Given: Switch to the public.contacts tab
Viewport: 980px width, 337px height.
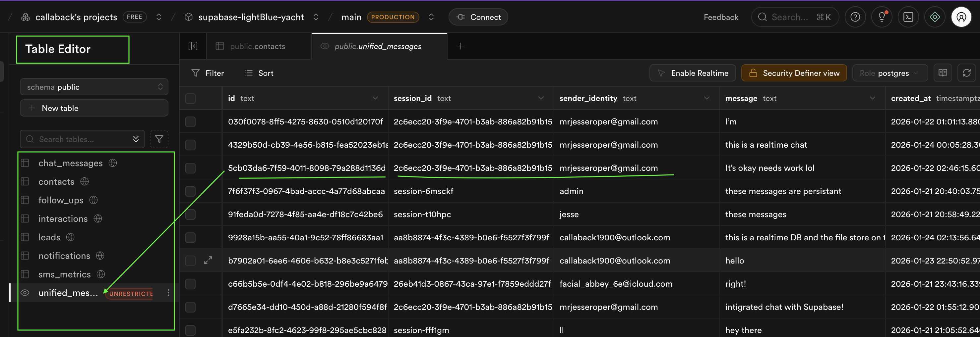Looking at the screenshot, I should (x=257, y=46).
